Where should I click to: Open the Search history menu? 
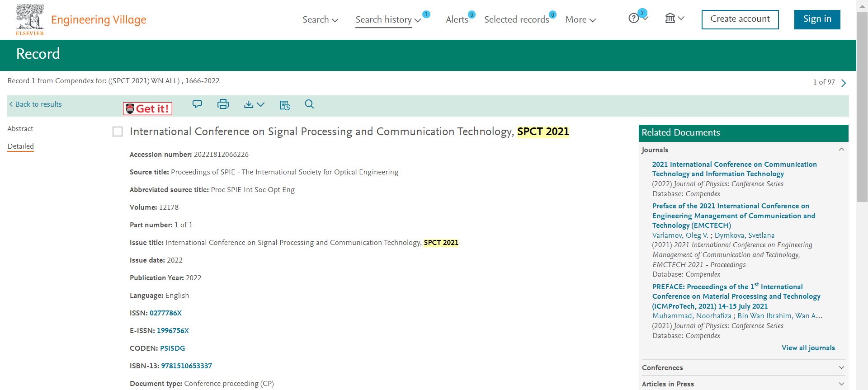click(x=388, y=19)
